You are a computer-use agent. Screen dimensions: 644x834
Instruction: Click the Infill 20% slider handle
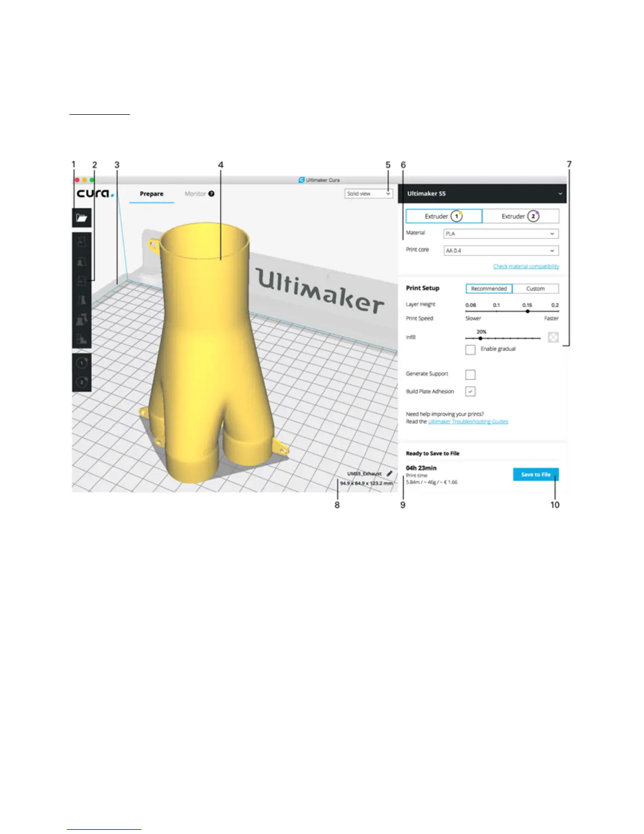click(x=480, y=339)
